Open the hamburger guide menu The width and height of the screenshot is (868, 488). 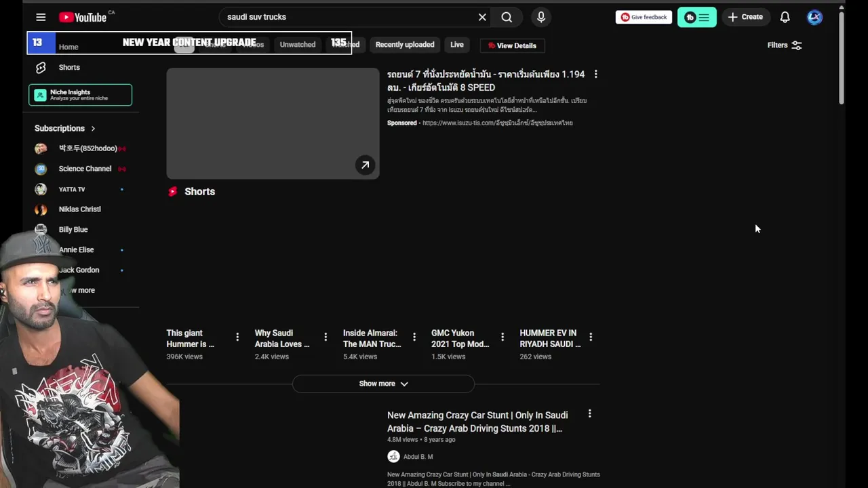(41, 17)
